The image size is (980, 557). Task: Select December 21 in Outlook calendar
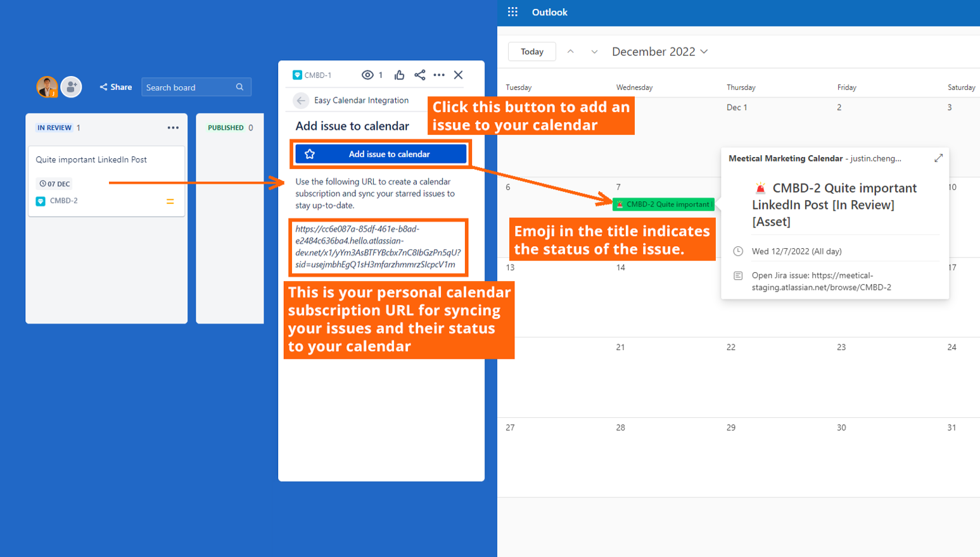click(x=621, y=347)
